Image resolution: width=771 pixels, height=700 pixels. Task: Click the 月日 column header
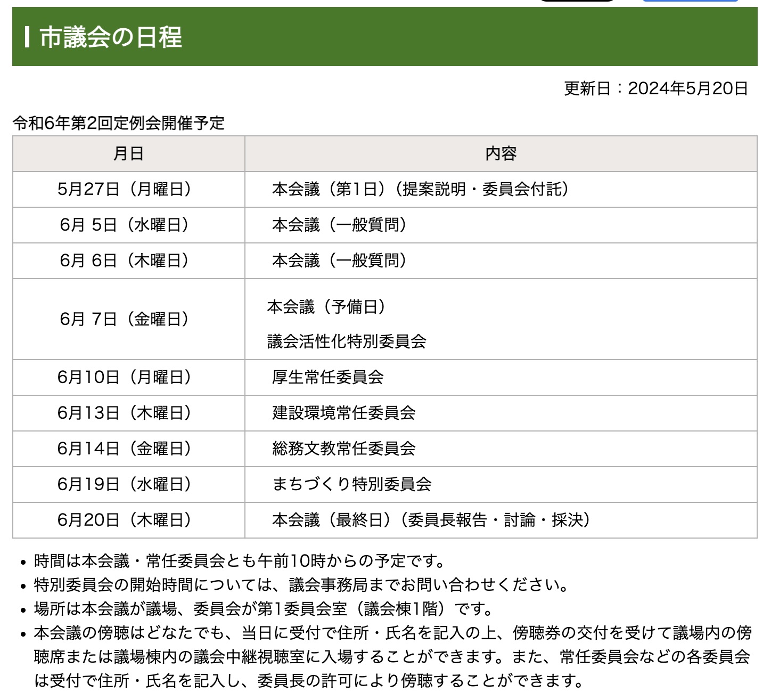pos(129,154)
